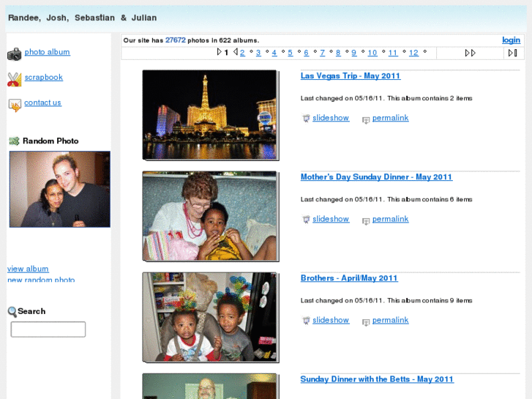Go to page 7 of albums

point(322,53)
